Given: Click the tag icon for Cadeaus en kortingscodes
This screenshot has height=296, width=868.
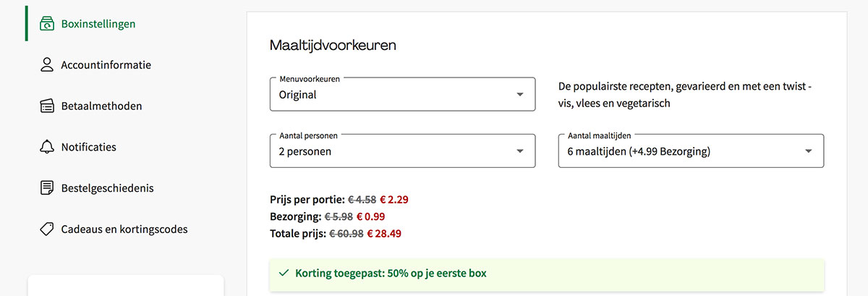Looking at the screenshot, I should tap(47, 229).
